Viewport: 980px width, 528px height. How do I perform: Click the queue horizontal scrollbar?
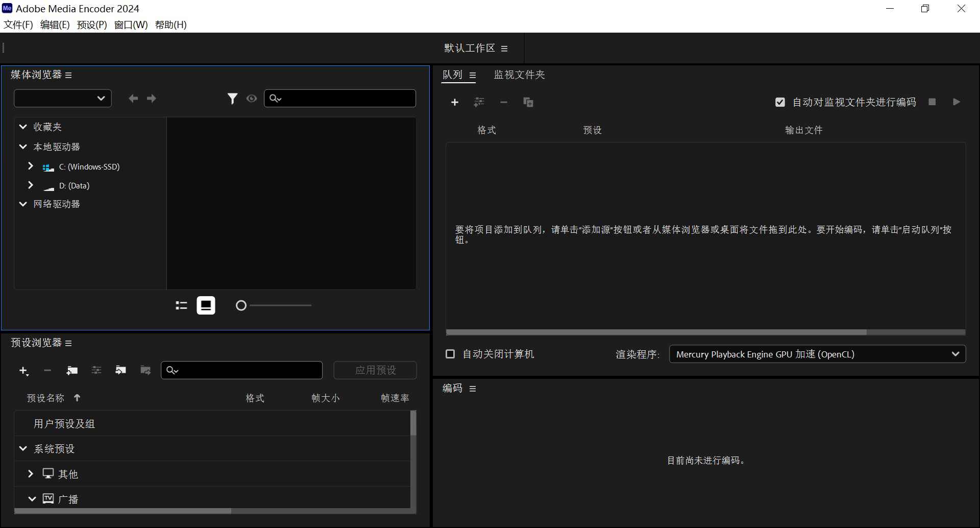pyautogui.click(x=656, y=332)
